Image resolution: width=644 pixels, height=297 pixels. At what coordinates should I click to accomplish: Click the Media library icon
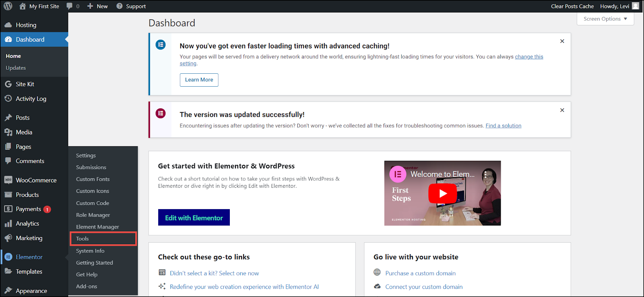(8, 132)
